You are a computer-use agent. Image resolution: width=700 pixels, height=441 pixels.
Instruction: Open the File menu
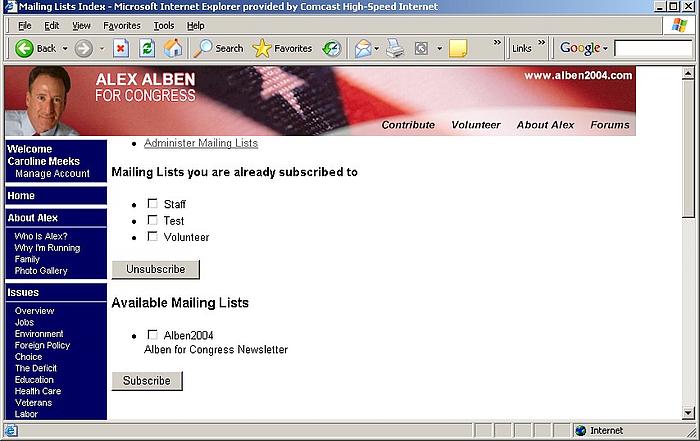click(x=25, y=25)
